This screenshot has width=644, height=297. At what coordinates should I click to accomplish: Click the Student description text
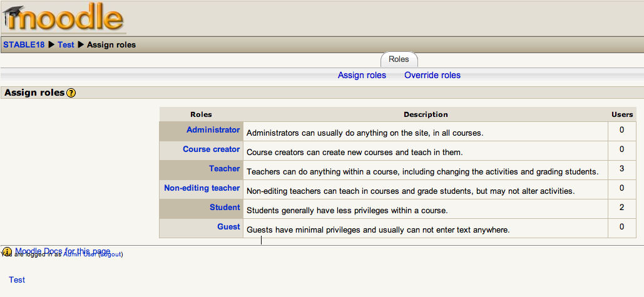(347, 211)
